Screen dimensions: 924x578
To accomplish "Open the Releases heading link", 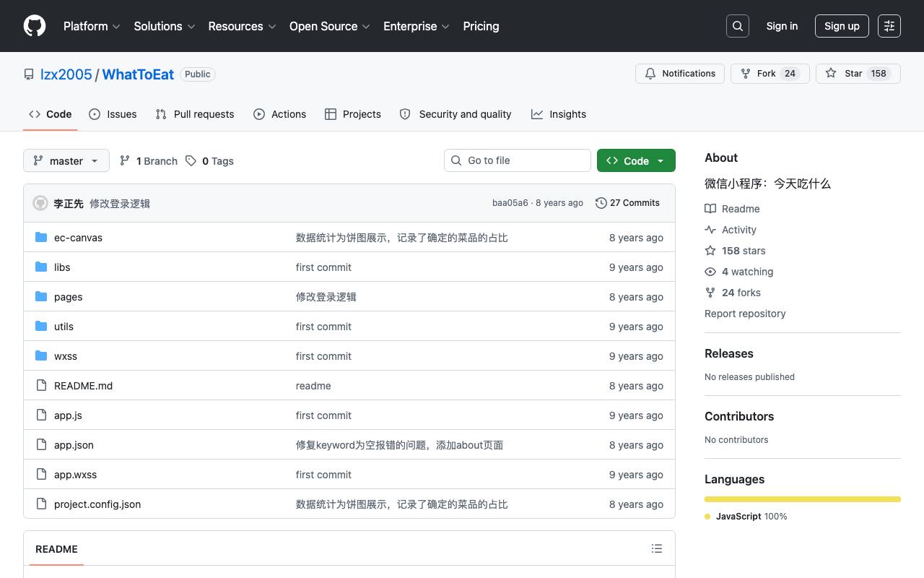I will pos(729,353).
